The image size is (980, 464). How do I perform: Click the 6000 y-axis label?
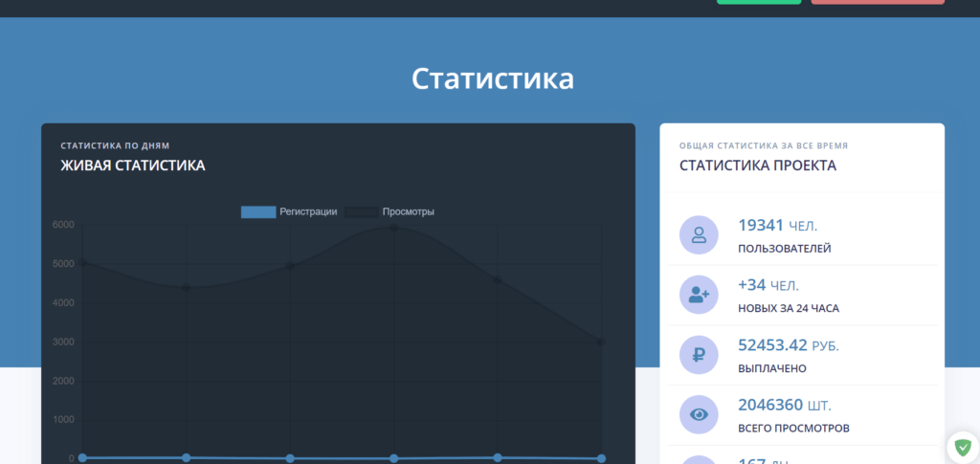pos(63,225)
